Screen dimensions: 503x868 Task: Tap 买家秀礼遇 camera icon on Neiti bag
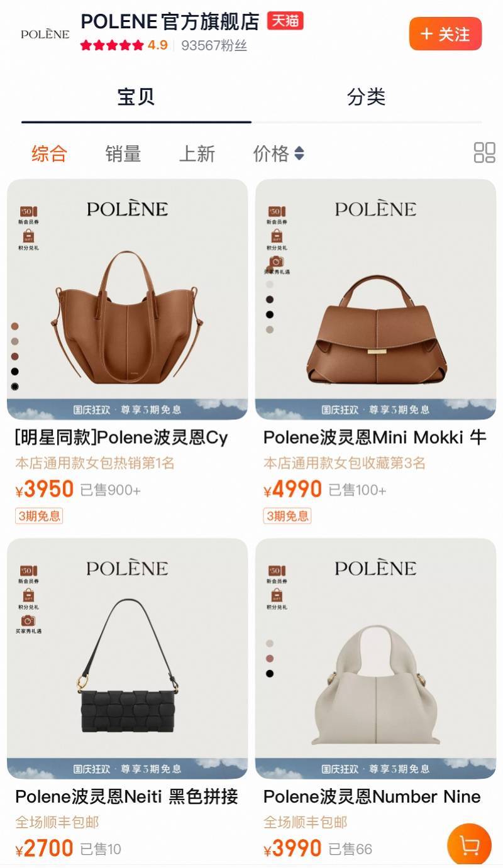click(x=28, y=624)
